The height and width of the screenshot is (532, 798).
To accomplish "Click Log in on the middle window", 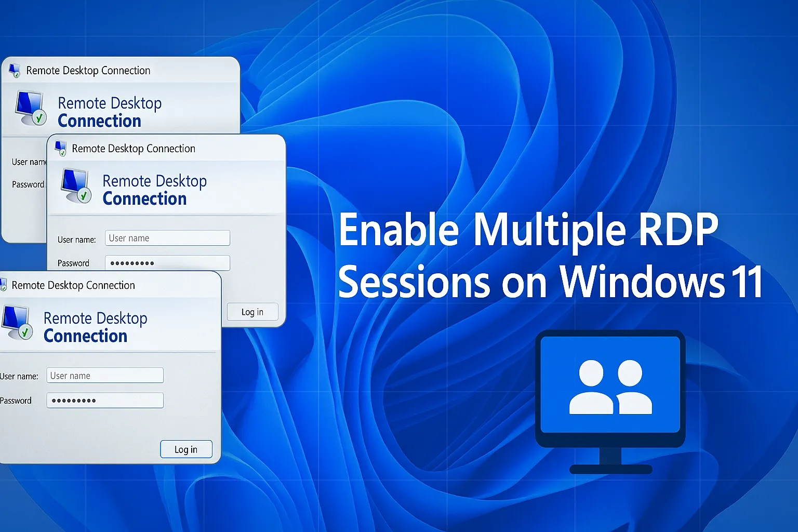I will coord(252,312).
